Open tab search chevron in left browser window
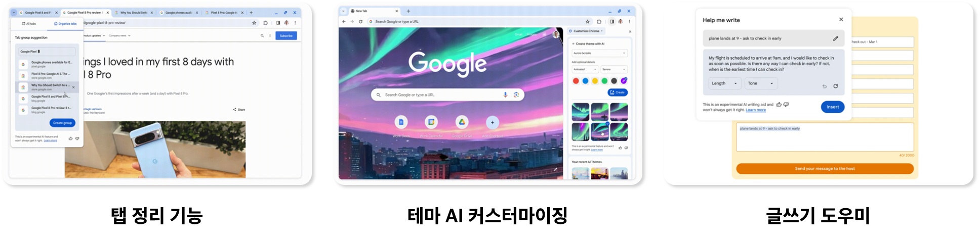 14,13
